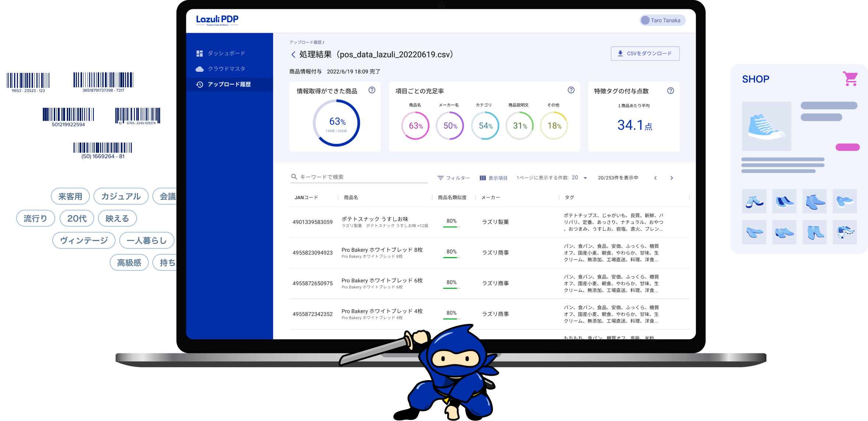This screenshot has width=868, height=421.
Task: Go to the next results page
Action: click(671, 178)
